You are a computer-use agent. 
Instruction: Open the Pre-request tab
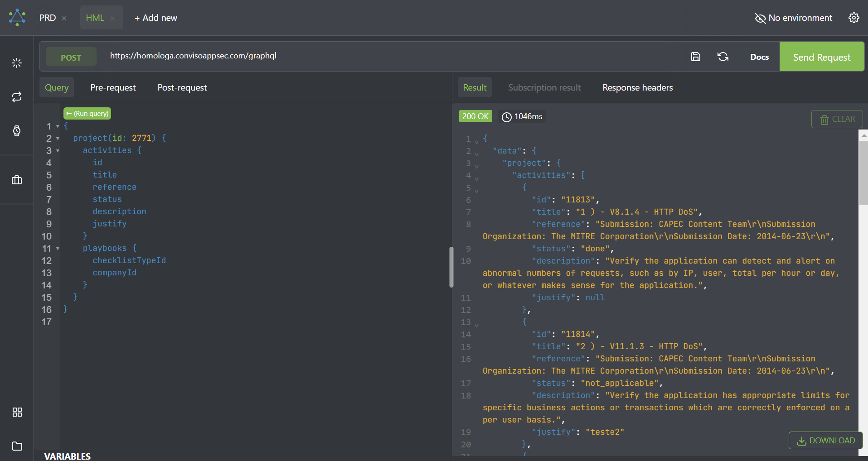click(x=113, y=87)
